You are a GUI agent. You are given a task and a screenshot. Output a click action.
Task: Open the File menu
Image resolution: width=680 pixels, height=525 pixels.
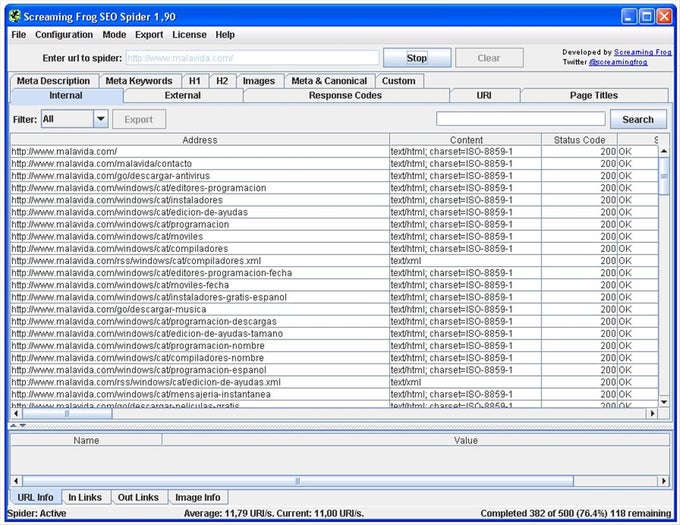(x=19, y=35)
